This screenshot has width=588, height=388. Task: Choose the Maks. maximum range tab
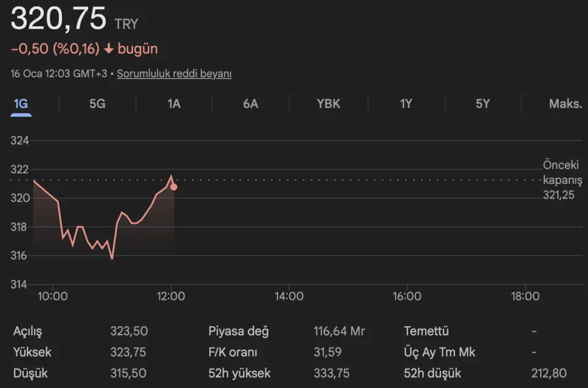[x=565, y=104]
